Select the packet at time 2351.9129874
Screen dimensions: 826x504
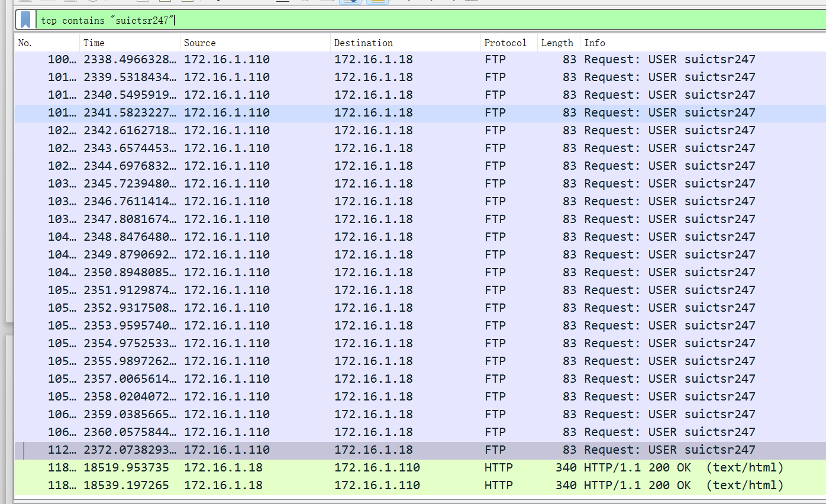420,290
